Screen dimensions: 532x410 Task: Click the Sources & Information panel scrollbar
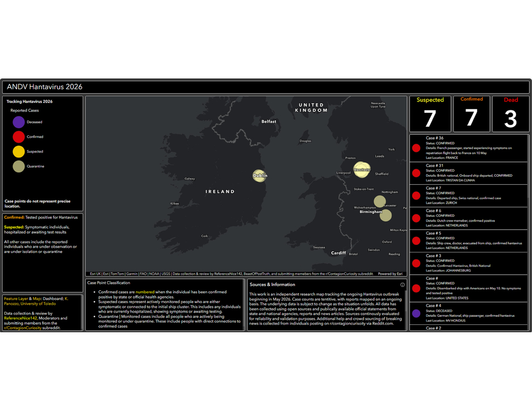pos(406,301)
